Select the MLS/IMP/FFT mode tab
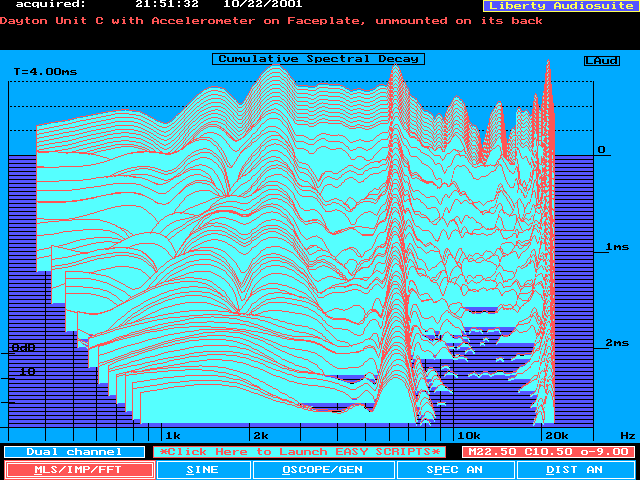The width and height of the screenshot is (640, 480). point(80,469)
